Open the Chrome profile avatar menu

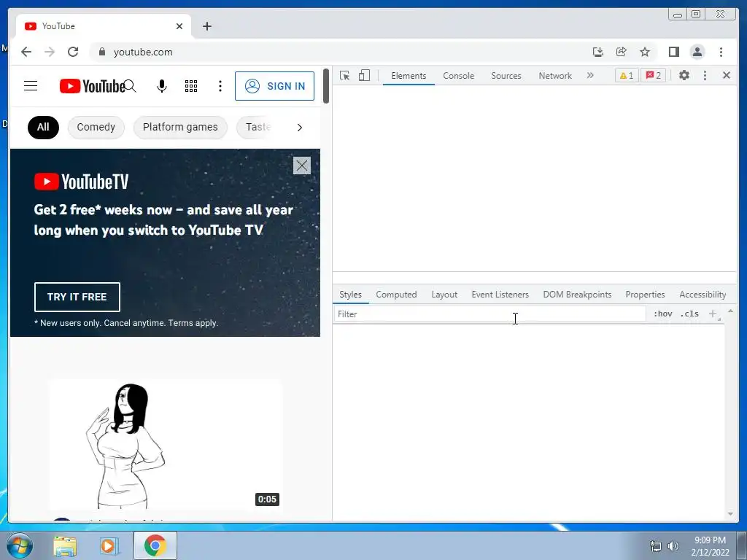(x=697, y=52)
